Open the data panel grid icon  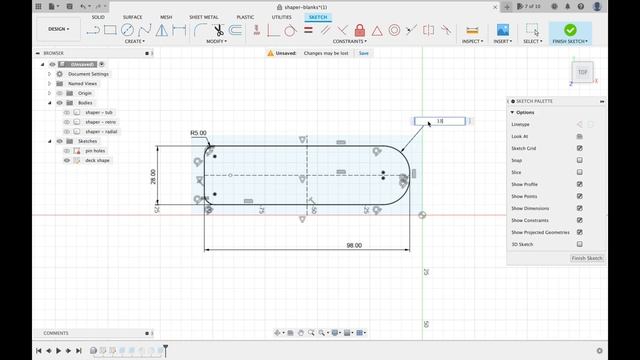pyautogui.click(x=38, y=7)
